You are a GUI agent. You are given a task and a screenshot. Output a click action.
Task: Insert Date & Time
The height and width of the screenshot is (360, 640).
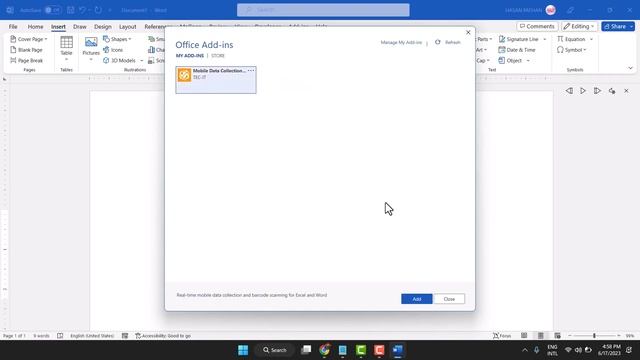click(517, 50)
